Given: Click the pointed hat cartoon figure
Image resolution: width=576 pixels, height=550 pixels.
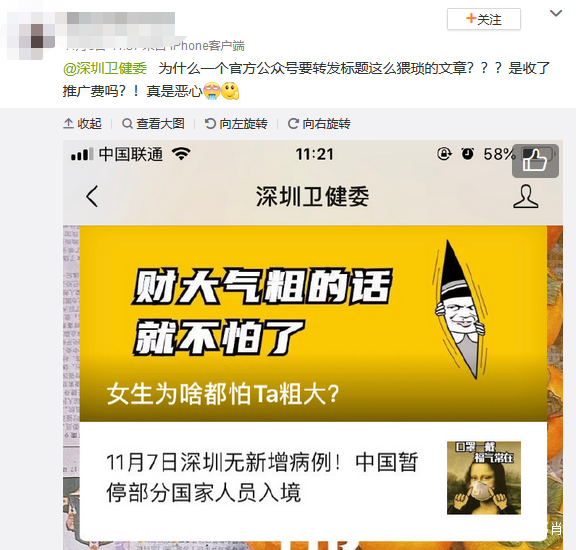Looking at the screenshot, I should click(x=461, y=309).
